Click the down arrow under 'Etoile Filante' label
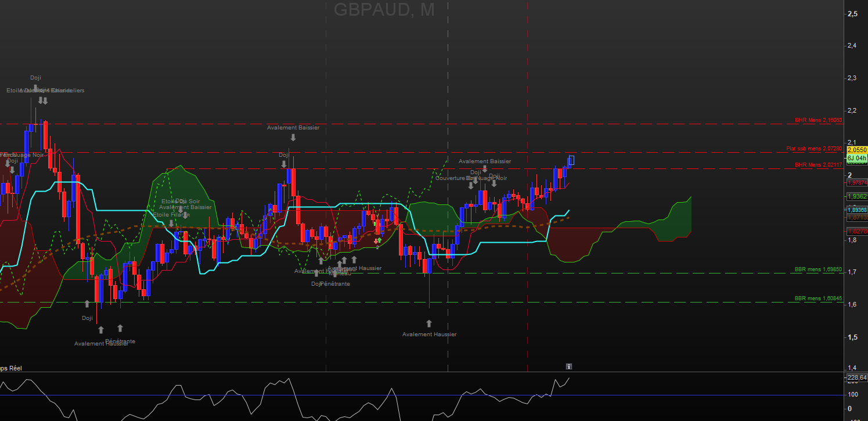Viewport: 868px width, 421px height. [171, 223]
